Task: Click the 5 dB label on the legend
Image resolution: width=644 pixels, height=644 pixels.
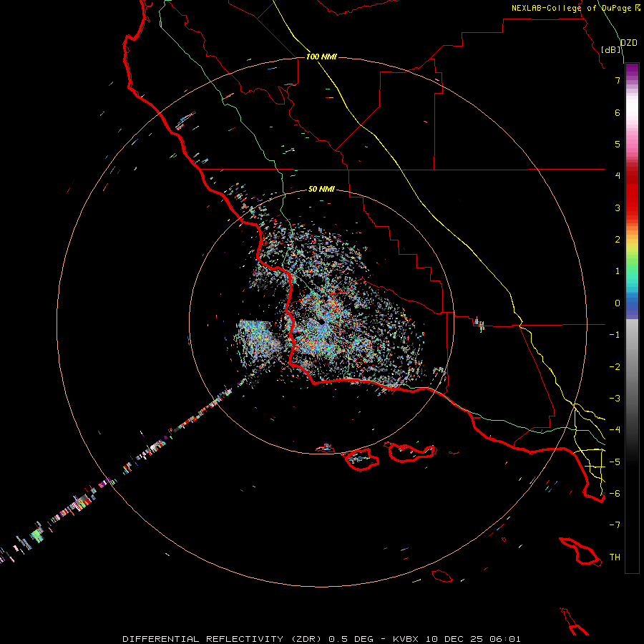Action: pyautogui.click(x=618, y=144)
